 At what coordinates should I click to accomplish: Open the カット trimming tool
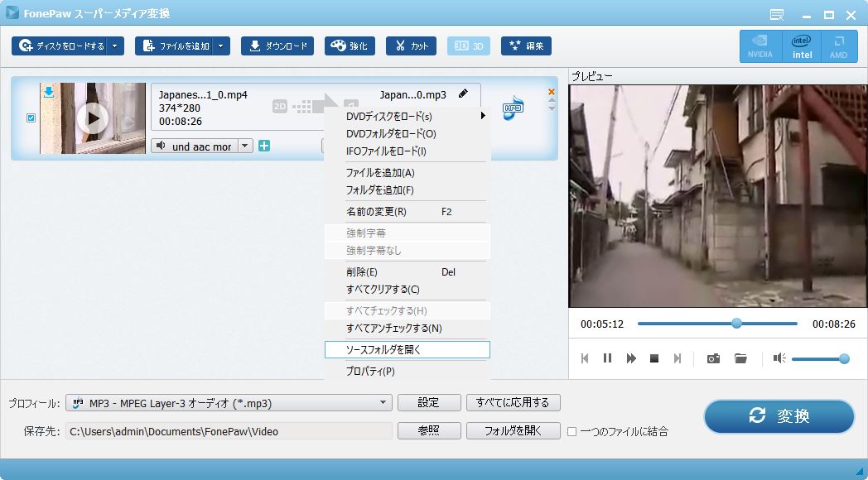412,46
